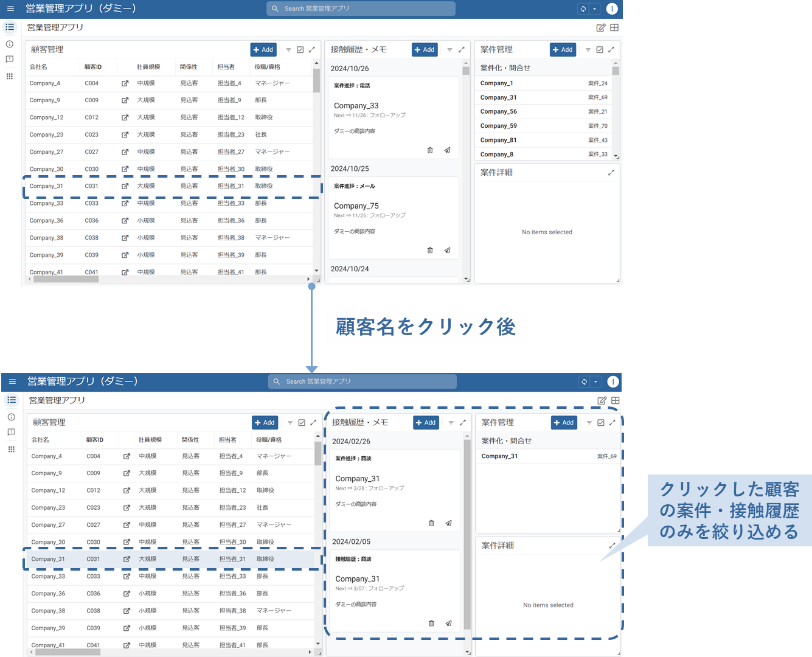Screen dimensions: 812x657
Task: Delete the Company_33 memo using the trash icon
Action: [x=430, y=150]
